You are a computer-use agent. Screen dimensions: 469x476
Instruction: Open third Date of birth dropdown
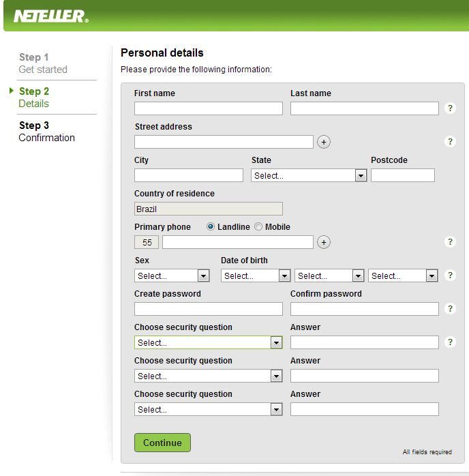[x=403, y=276]
